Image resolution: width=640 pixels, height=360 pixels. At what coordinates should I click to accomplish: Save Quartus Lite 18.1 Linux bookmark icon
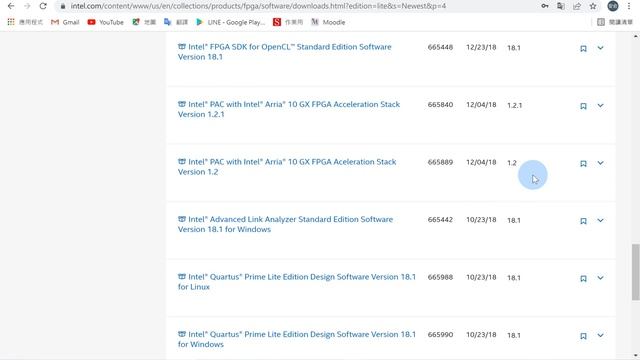583,279
